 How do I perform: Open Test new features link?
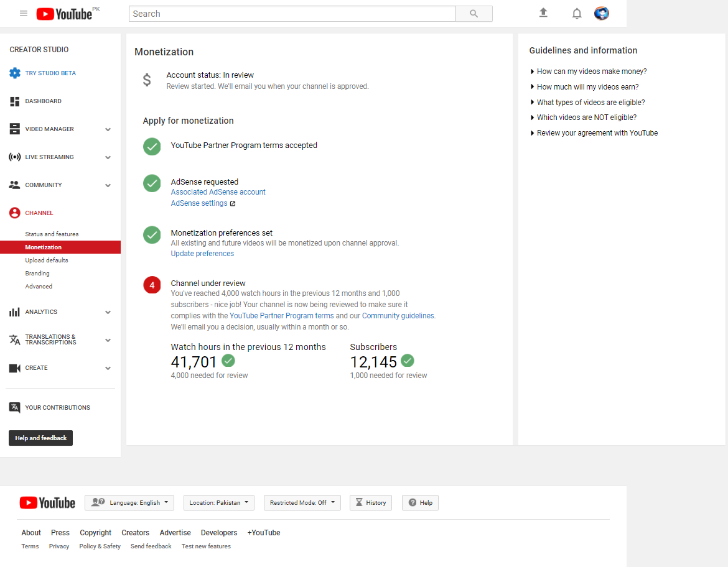(x=206, y=546)
